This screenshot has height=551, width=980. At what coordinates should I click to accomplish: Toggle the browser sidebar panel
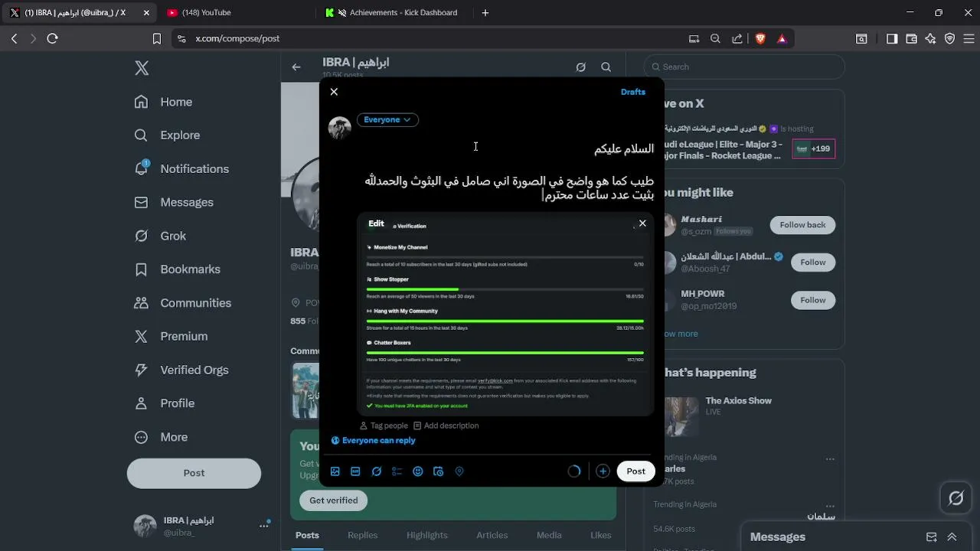point(892,38)
